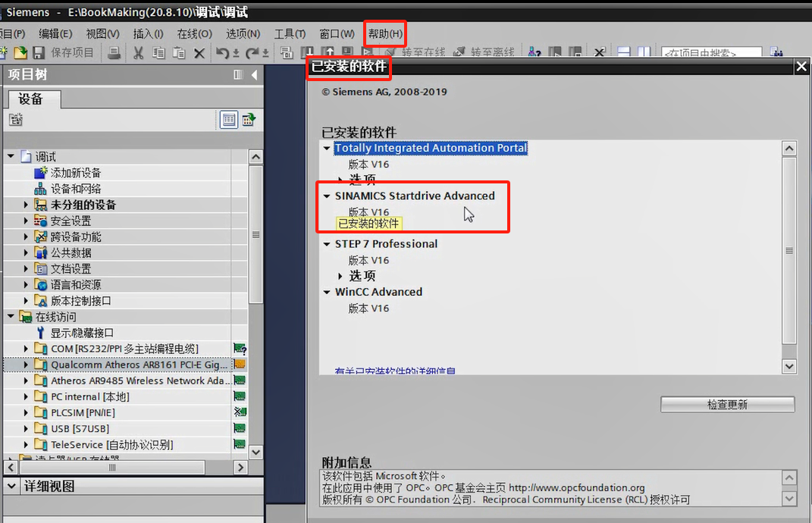Collapse the 项目树 panel with arrow

point(254,74)
